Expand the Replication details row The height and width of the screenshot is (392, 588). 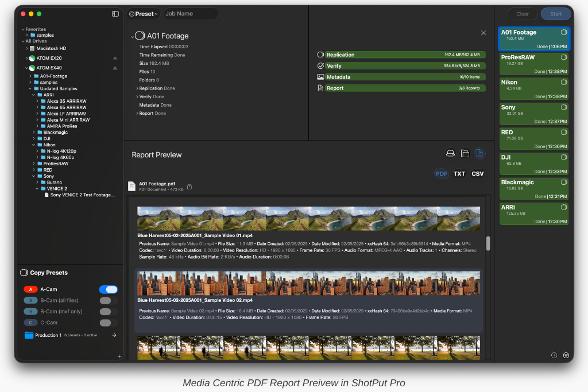click(x=137, y=88)
